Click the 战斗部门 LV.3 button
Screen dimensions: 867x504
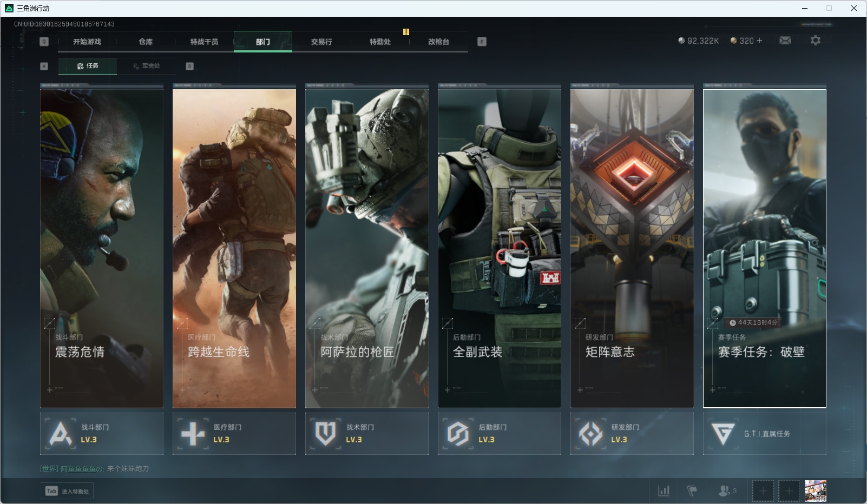[102, 434]
